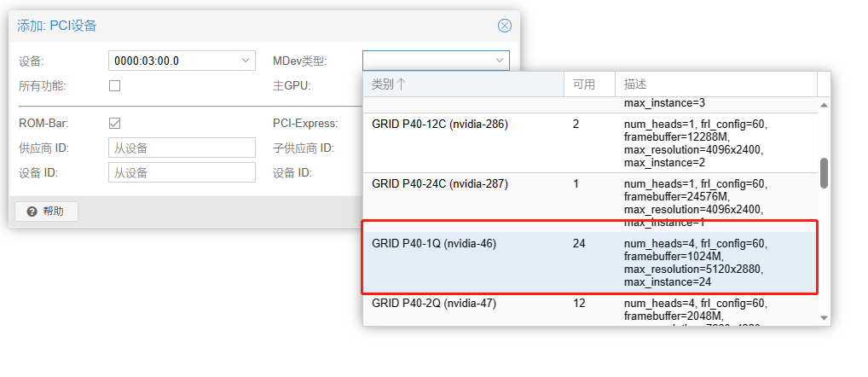Close the 添加: PCI设备 dialog
Viewport: 868px width, 377px height.
click(504, 26)
